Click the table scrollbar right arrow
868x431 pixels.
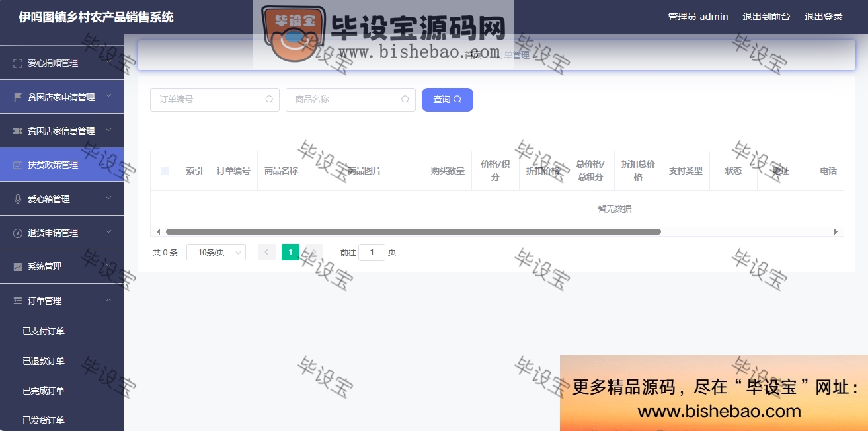click(836, 231)
